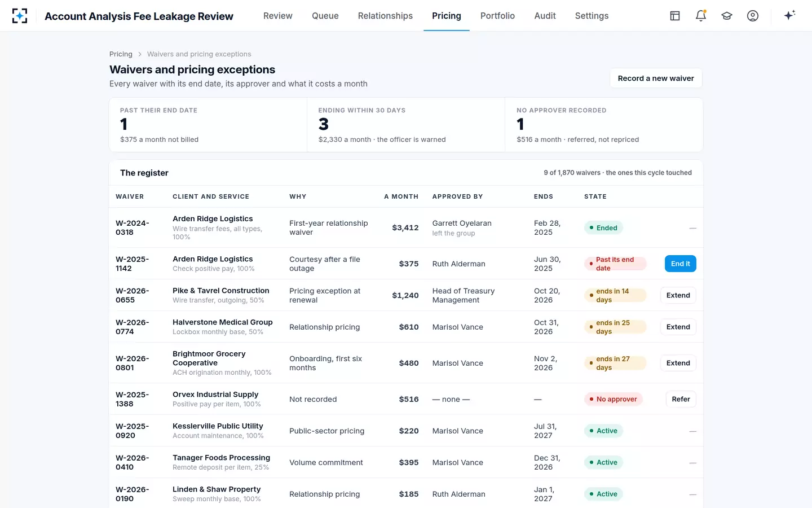Screen dimensions: 812x508
Task: Click the Pricing breadcrumb link
Action: click(x=121, y=54)
